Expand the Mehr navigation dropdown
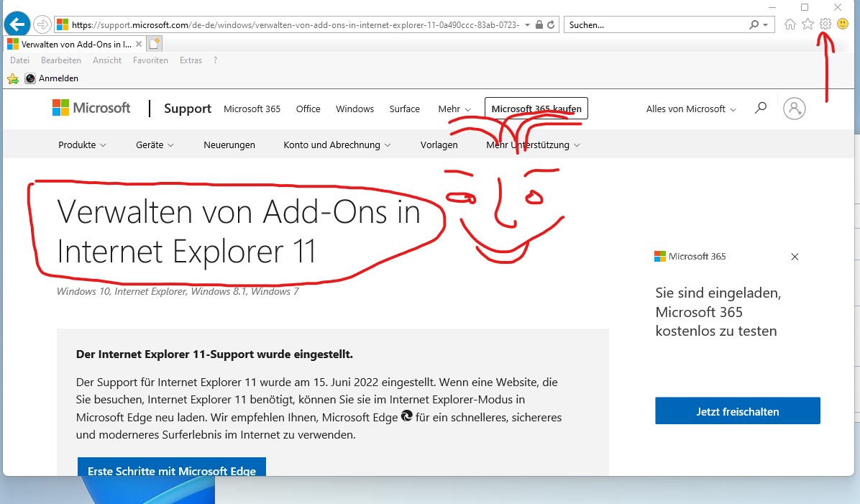Viewport: 860px width, 504px height. tap(454, 109)
